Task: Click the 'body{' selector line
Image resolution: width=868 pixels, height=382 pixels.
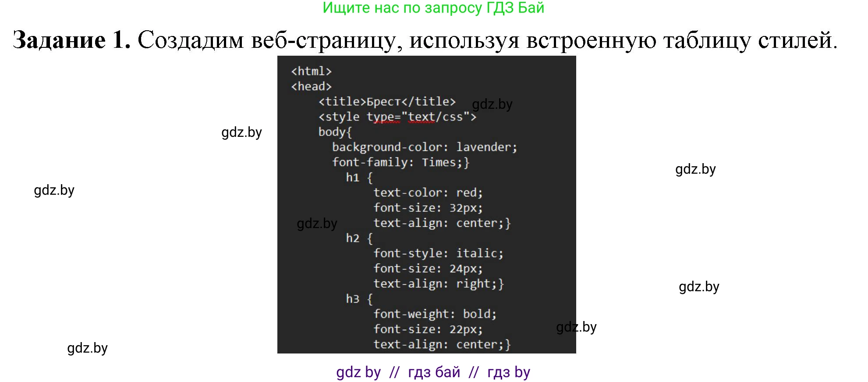Action: [335, 132]
